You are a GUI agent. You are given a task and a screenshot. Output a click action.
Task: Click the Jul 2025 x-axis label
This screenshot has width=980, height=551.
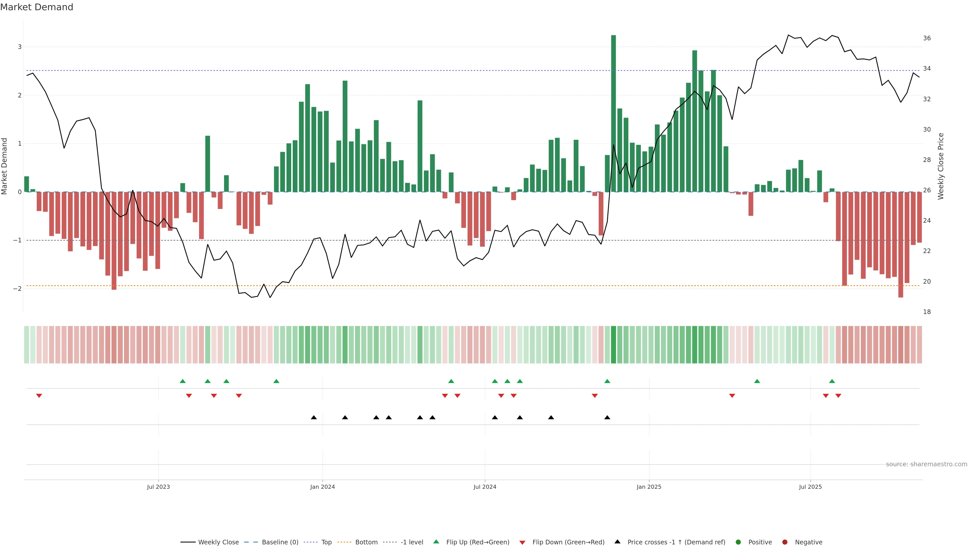click(810, 487)
